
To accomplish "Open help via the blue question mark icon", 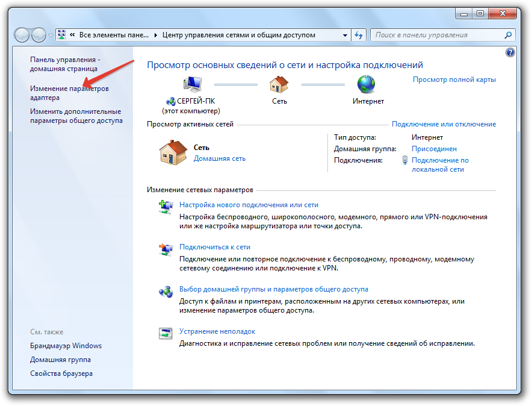I will pos(510,52).
